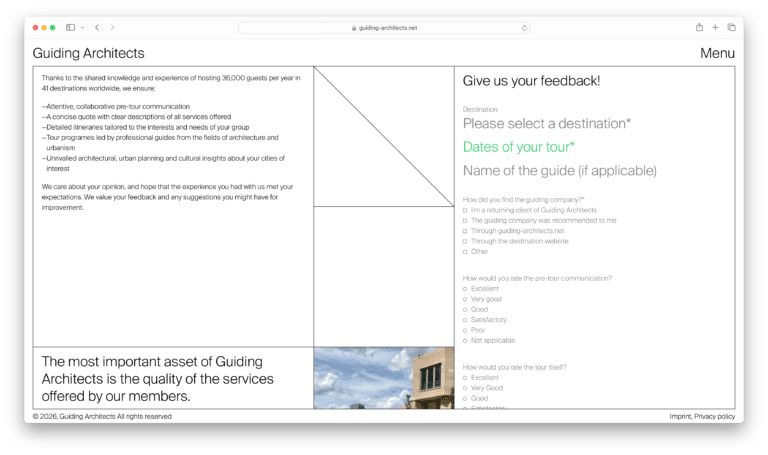The height and width of the screenshot is (455, 768).
Task: Open a new tab with plus icon
Action: 715,27
